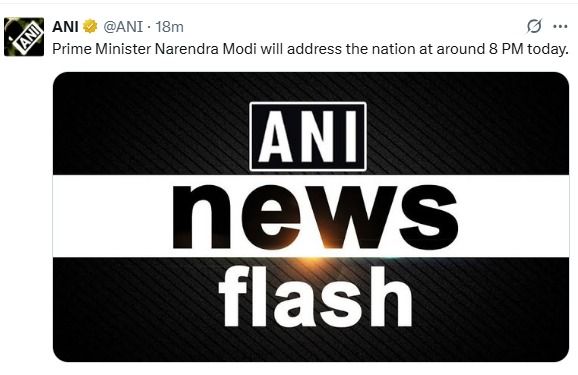The width and height of the screenshot is (578, 375).
Task: Open the ANI profile avatar
Action: (x=24, y=37)
